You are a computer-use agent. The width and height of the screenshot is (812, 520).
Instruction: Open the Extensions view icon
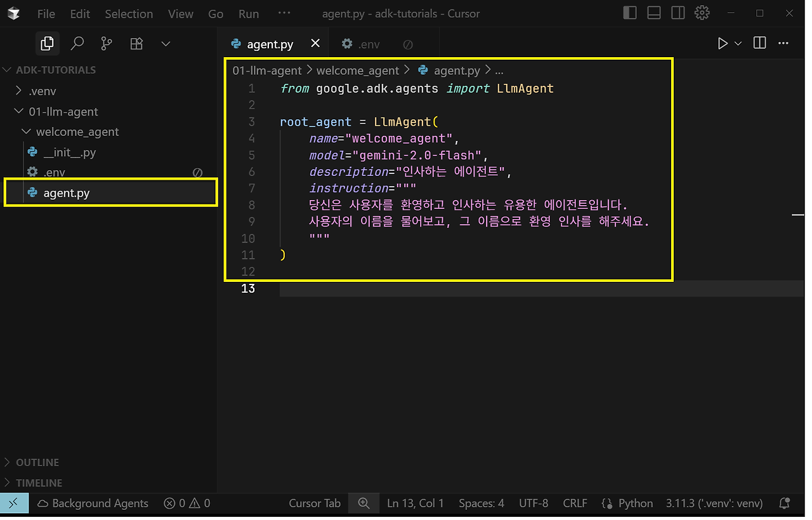coord(136,43)
